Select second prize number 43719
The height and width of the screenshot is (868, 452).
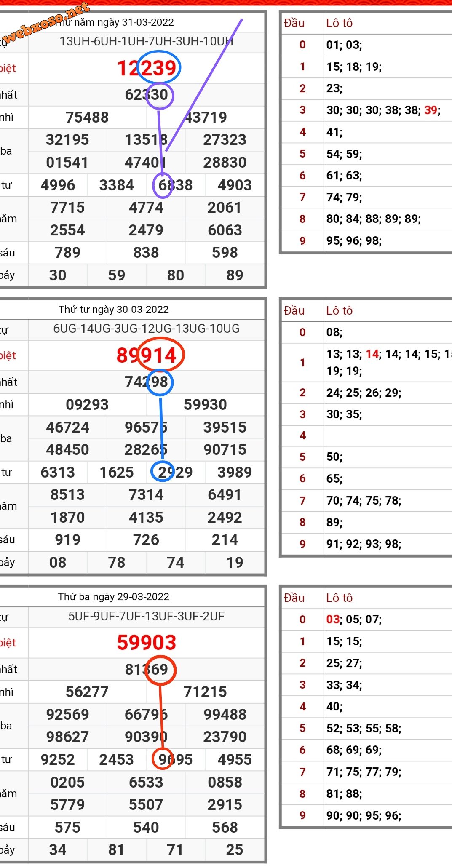pos(205,117)
